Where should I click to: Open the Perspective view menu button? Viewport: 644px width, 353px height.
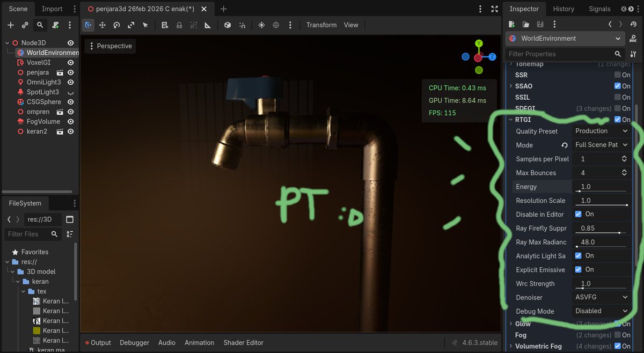pyautogui.click(x=110, y=46)
